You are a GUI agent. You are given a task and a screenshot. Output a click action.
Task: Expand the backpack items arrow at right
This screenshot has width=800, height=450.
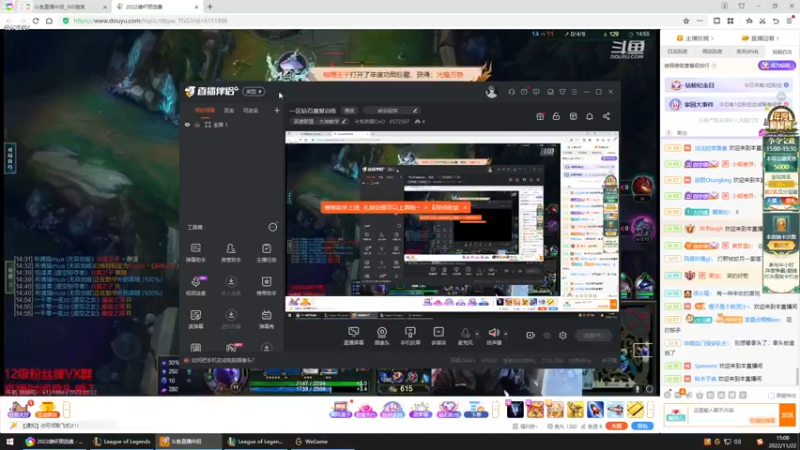650,409
